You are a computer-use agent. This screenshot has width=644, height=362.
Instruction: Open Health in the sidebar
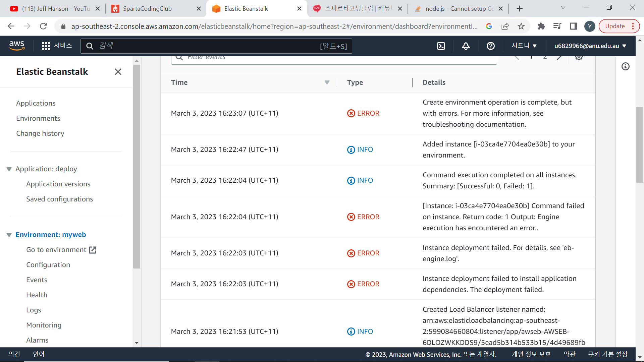pos(37,295)
